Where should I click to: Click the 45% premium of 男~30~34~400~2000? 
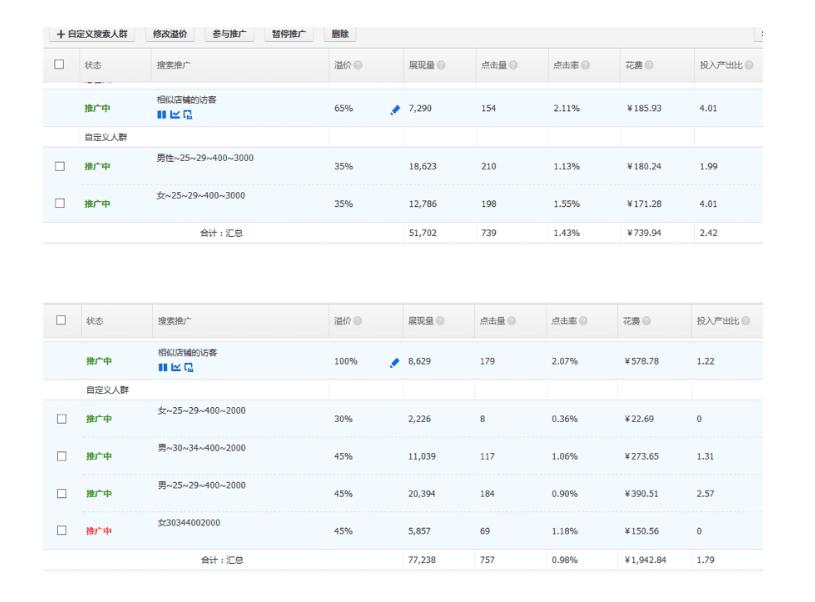coord(343,456)
